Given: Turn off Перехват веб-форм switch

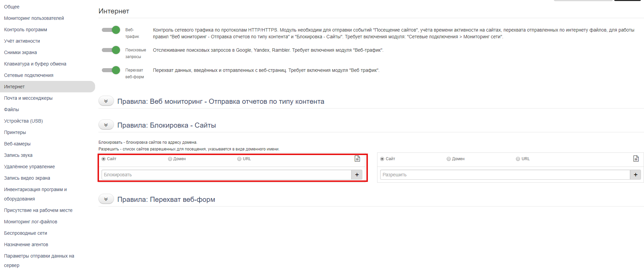Looking at the screenshot, I should click(x=111, y=70).
